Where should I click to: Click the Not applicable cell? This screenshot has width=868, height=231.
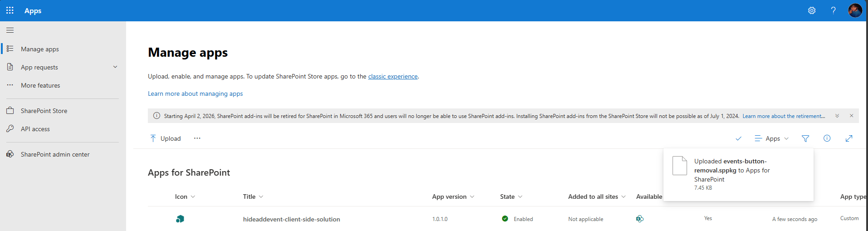pyautogui.click(x=585, y=219)
